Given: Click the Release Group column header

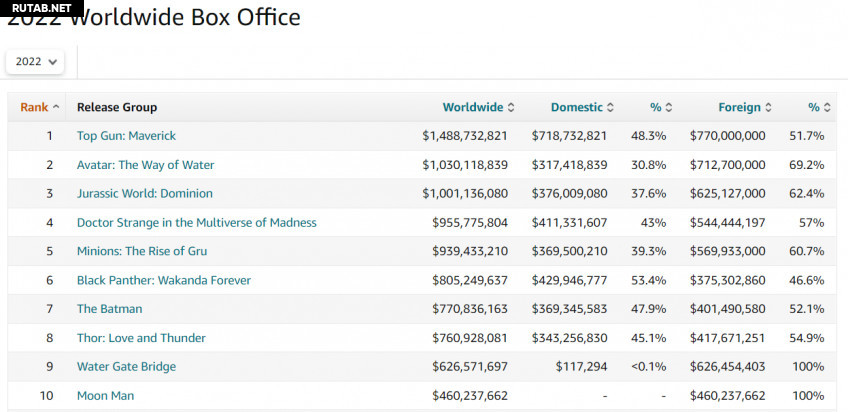Looking at the screenshot, I should pyautogui.click(x=117, y=107).
